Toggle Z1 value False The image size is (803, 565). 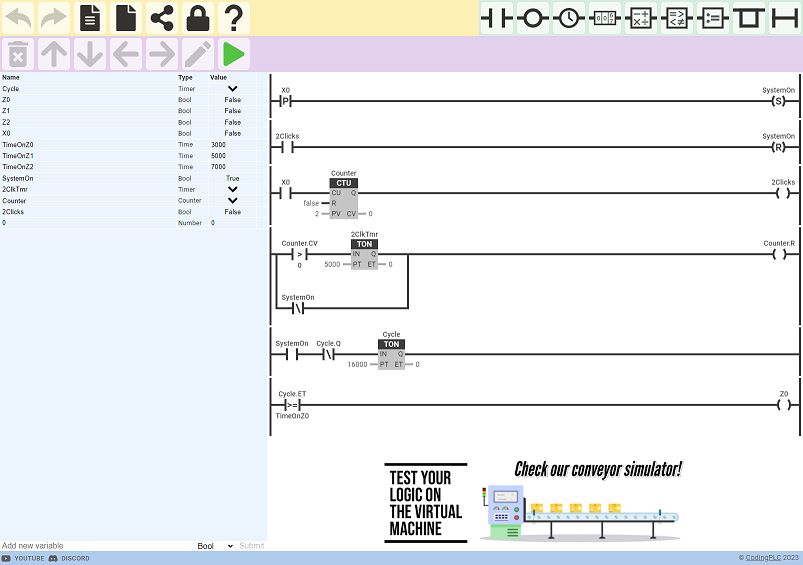tap(233, 111)
